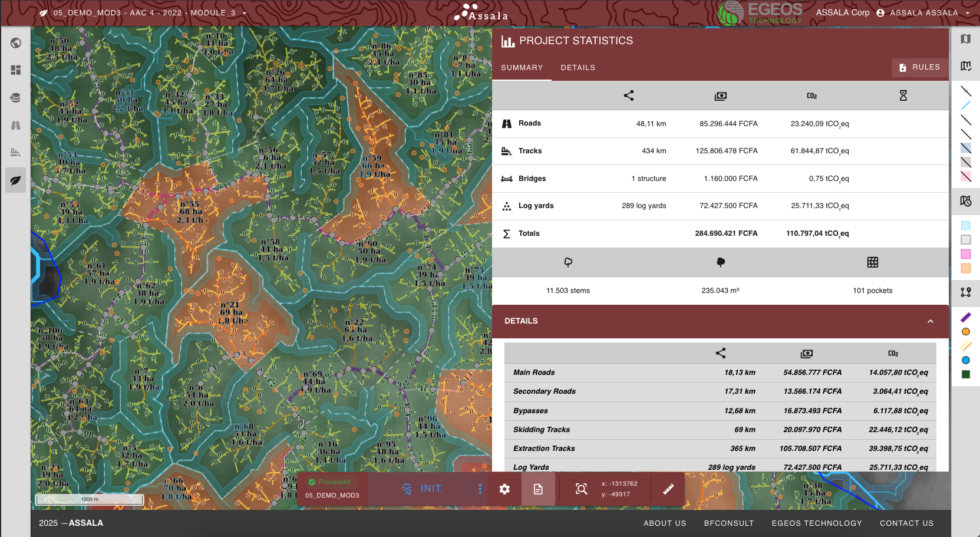This screenshot has height=537, width=980.
Task: Open the globe view in left sidebar
Action: tap(16, 43)
